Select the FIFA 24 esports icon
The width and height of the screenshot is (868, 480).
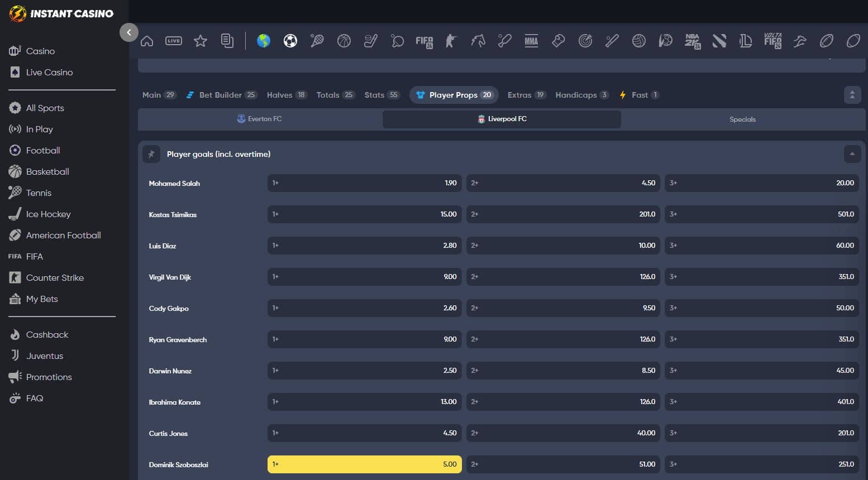(x=425, y=41)
